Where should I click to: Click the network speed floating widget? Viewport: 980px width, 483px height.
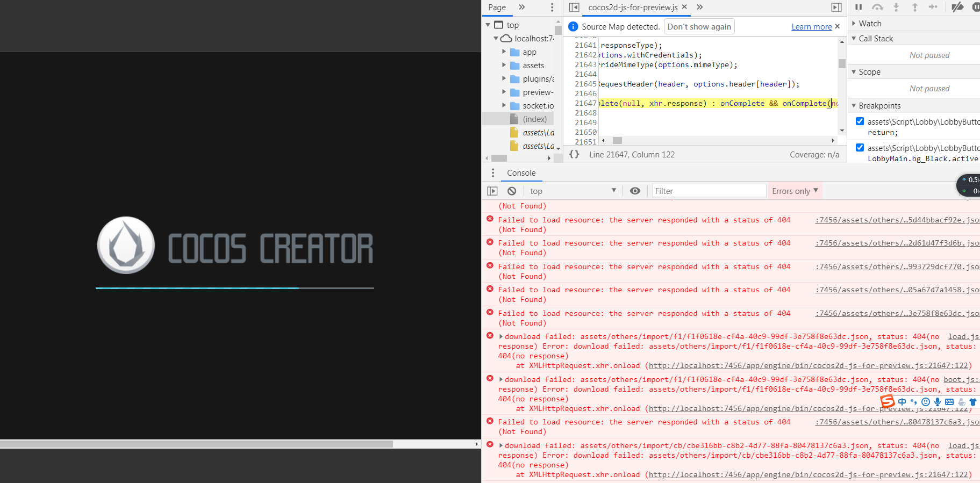coord(969,185)
